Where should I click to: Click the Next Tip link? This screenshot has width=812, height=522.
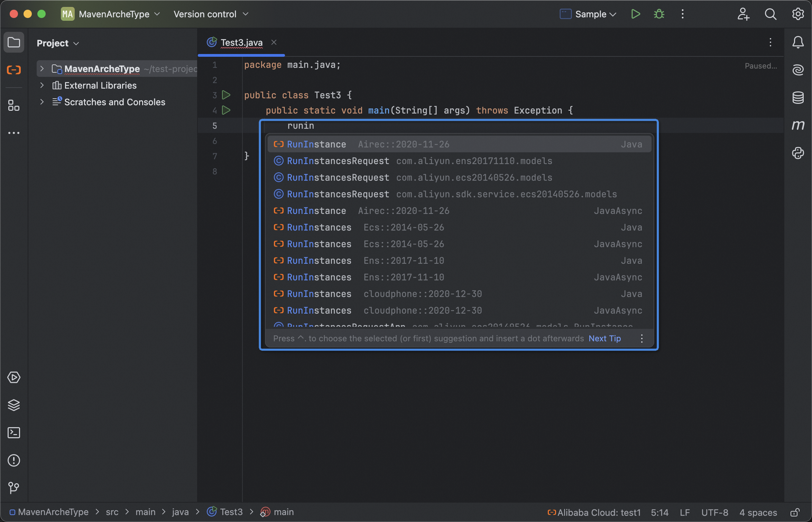point(605,339)
